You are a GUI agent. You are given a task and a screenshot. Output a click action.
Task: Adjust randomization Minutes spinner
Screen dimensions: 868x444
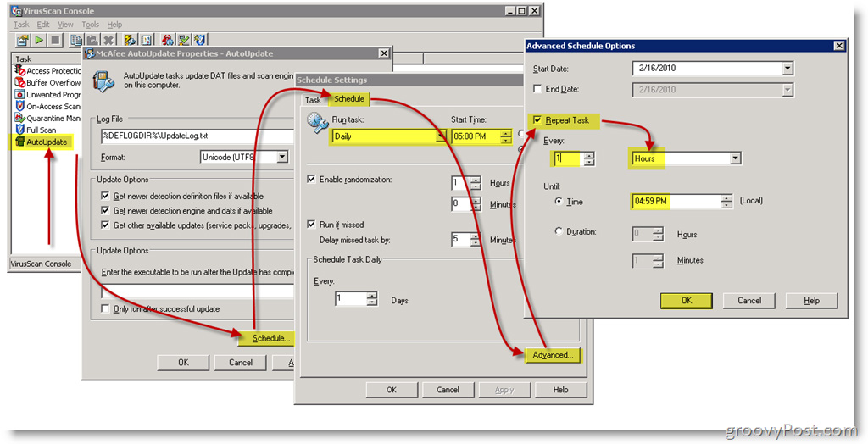[x=476, y=204]
